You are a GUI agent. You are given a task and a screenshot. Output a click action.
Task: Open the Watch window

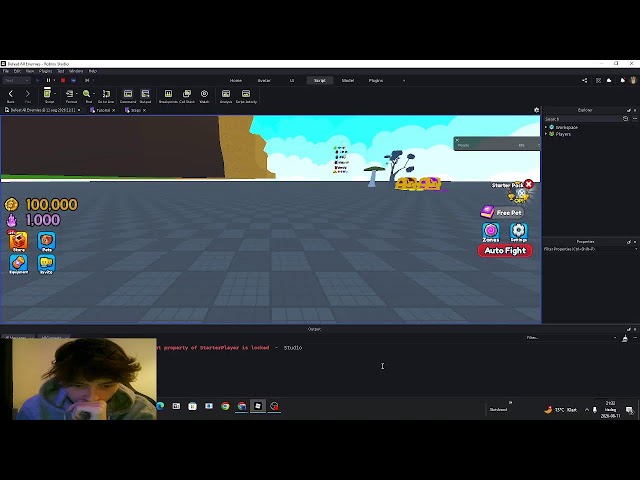tap(204, 94)
